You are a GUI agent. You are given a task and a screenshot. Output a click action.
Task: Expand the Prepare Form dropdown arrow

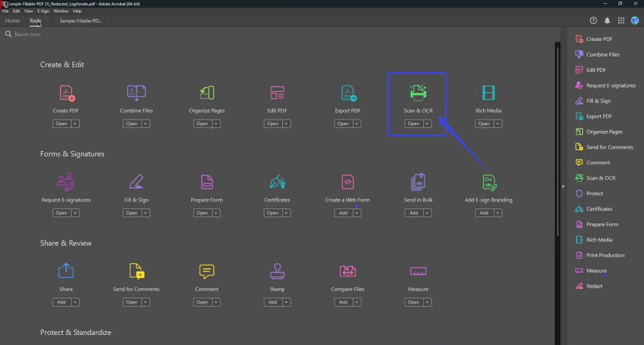(216, 213)
